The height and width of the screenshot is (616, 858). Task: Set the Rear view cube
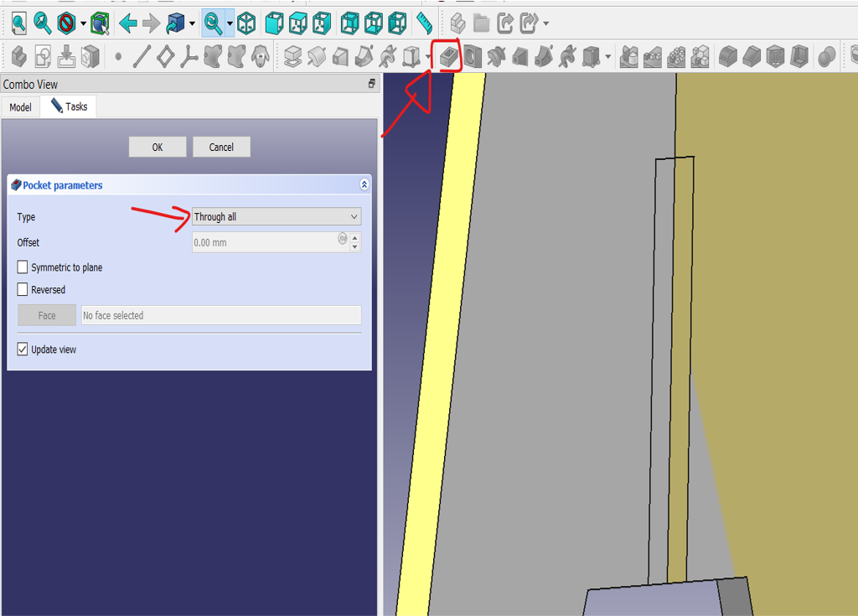point(349,23)
